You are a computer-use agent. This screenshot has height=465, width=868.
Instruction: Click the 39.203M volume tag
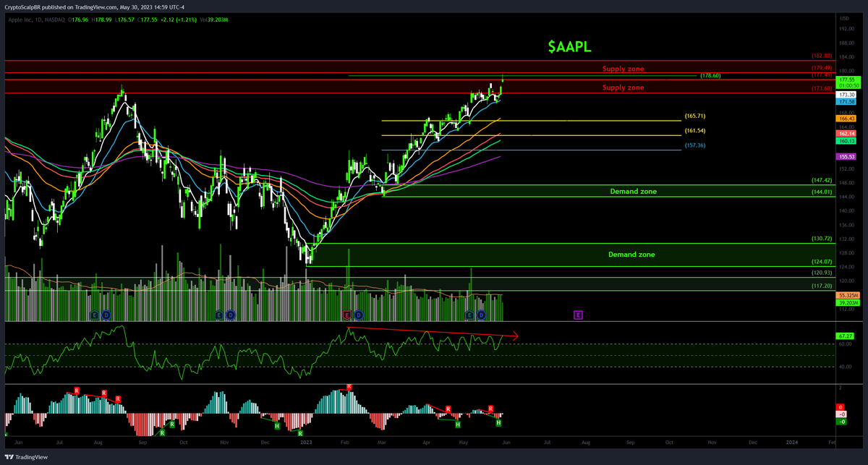tap(847, 303)
